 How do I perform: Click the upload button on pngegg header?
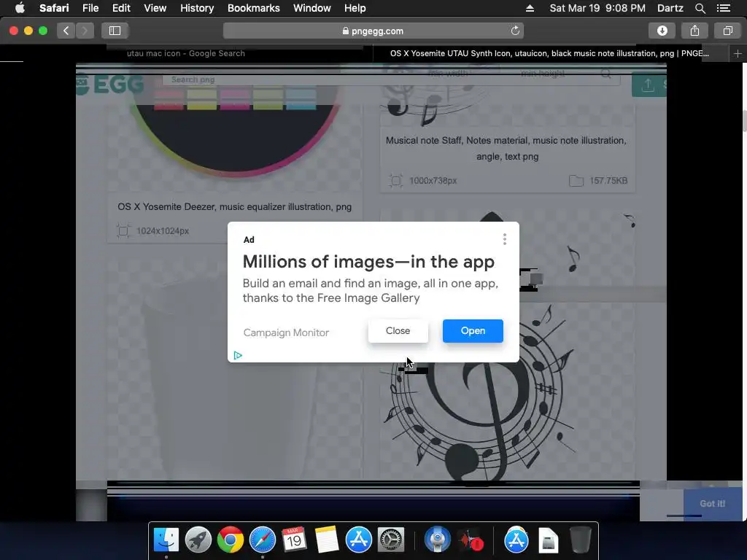pyautogui.click(x=648, y=85)
